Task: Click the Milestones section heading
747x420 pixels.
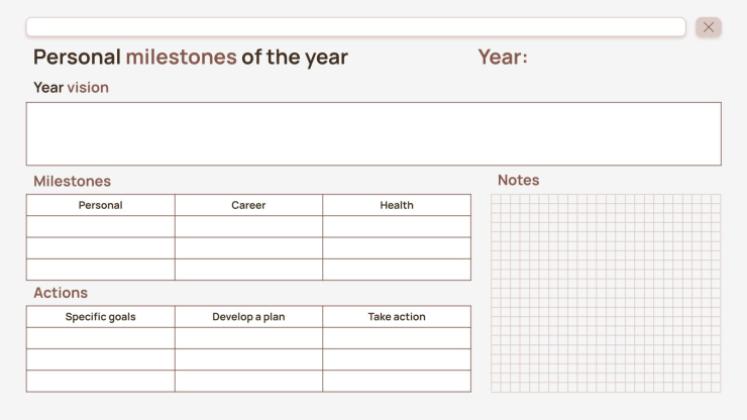Action: coord(72,181)
